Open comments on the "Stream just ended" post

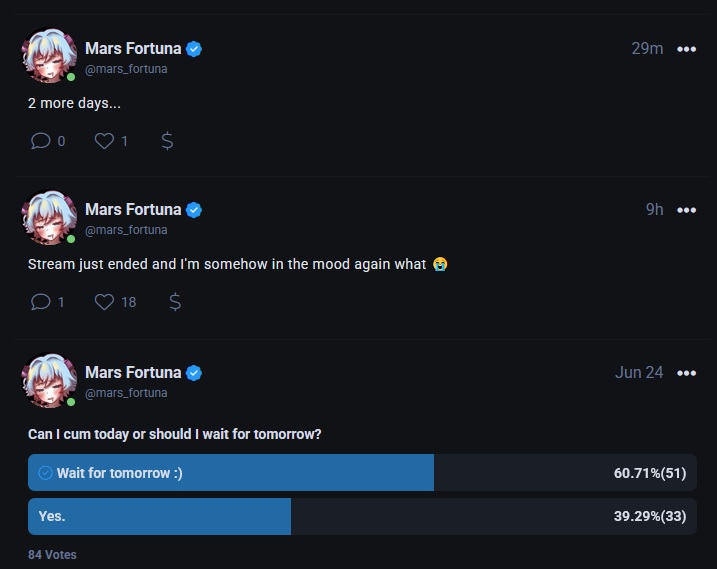click(41, 301)
